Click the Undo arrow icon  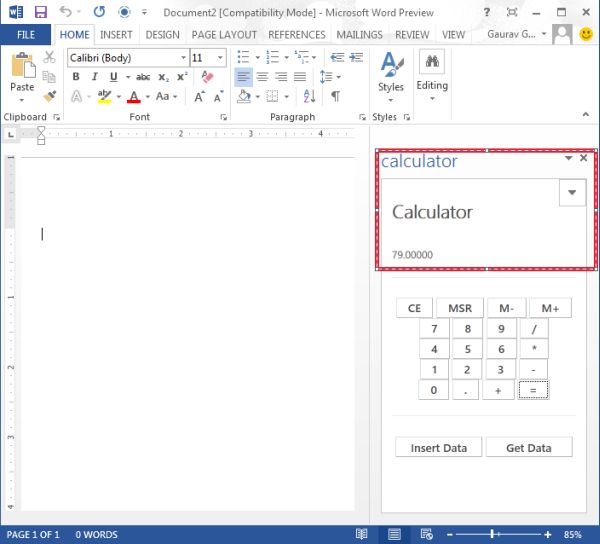point(66,12)
